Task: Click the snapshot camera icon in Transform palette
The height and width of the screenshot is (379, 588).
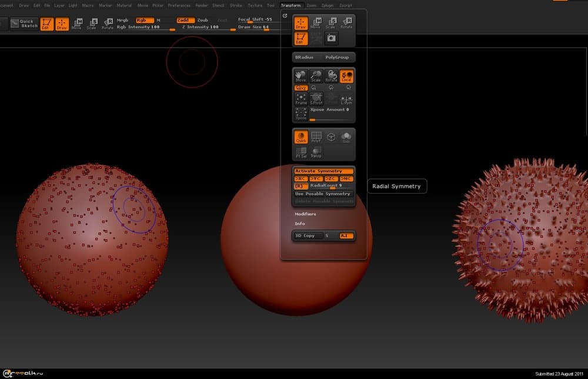Action: pos(331,38)
